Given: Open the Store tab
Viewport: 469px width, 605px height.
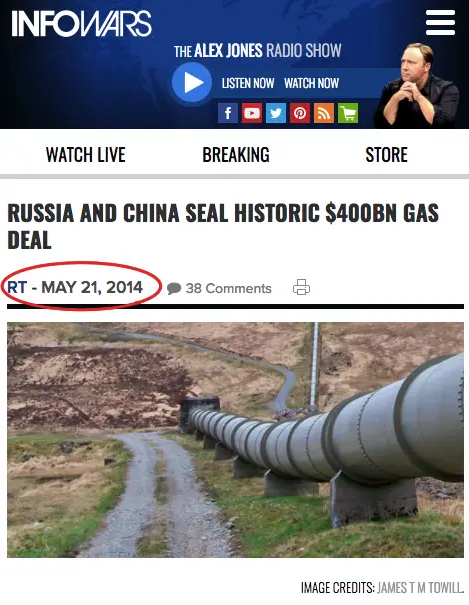Looking at the screenshot, I should [386, 155].
